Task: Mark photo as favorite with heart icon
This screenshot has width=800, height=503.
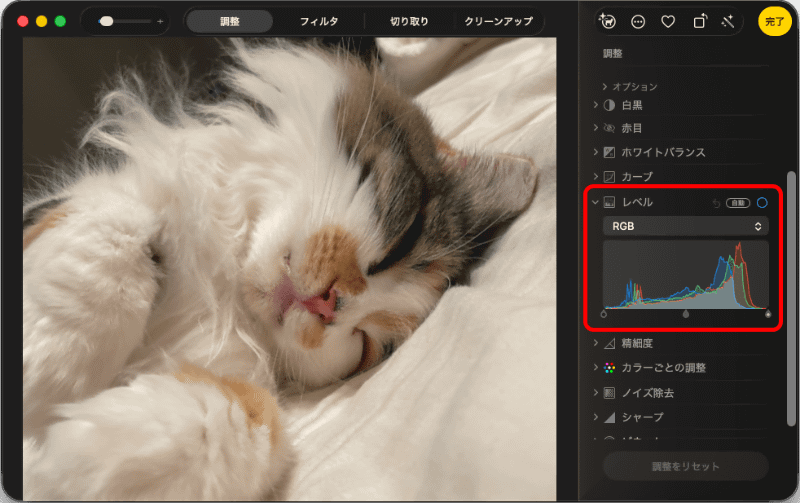Action: 668,21
